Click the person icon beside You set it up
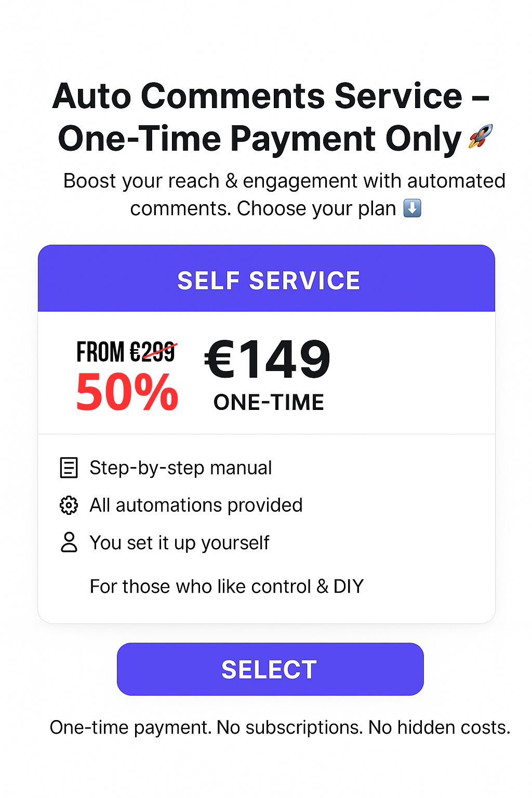 (69, 542)
